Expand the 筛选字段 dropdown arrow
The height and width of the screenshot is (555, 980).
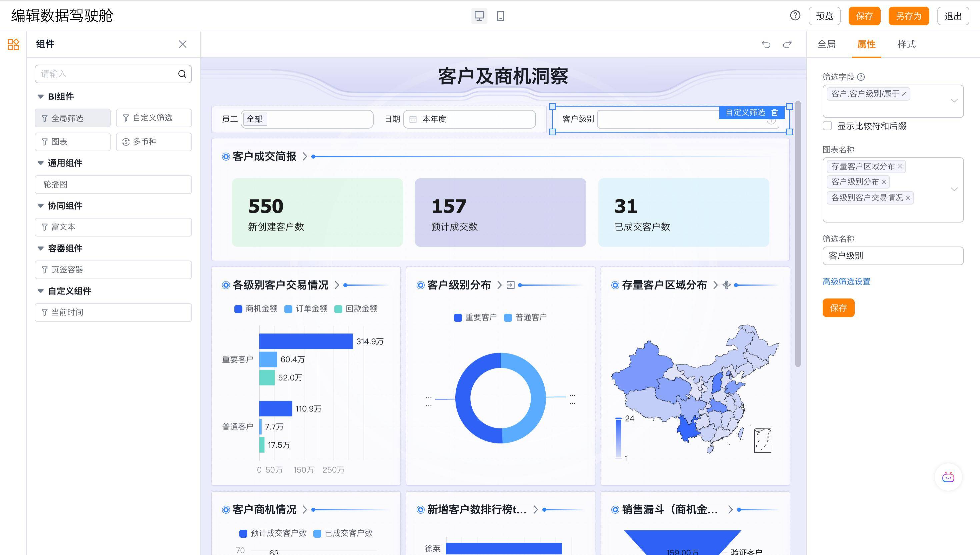coord(954,101)
